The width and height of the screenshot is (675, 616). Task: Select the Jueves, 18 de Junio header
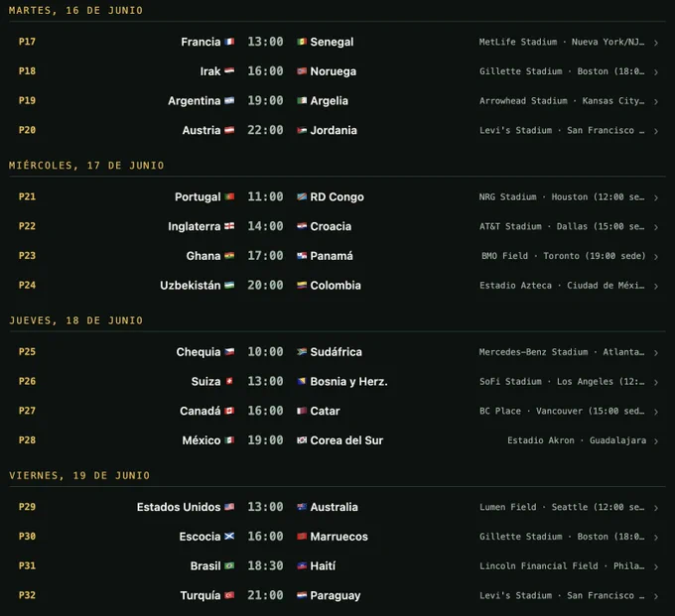point(75,320)
